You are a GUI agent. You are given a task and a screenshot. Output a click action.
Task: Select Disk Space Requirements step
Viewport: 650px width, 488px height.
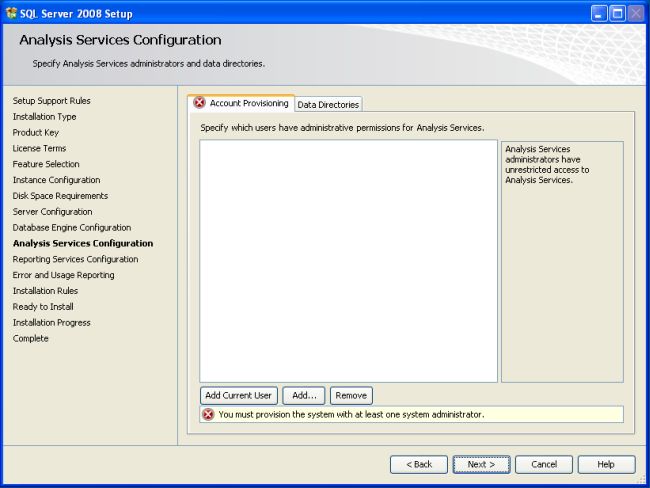pyautogui.click(x=60, y=196)
